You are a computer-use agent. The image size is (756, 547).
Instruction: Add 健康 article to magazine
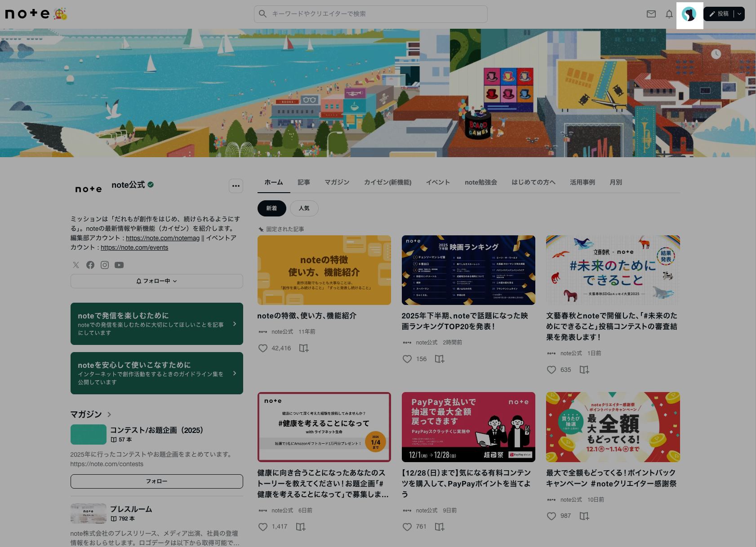301,526
